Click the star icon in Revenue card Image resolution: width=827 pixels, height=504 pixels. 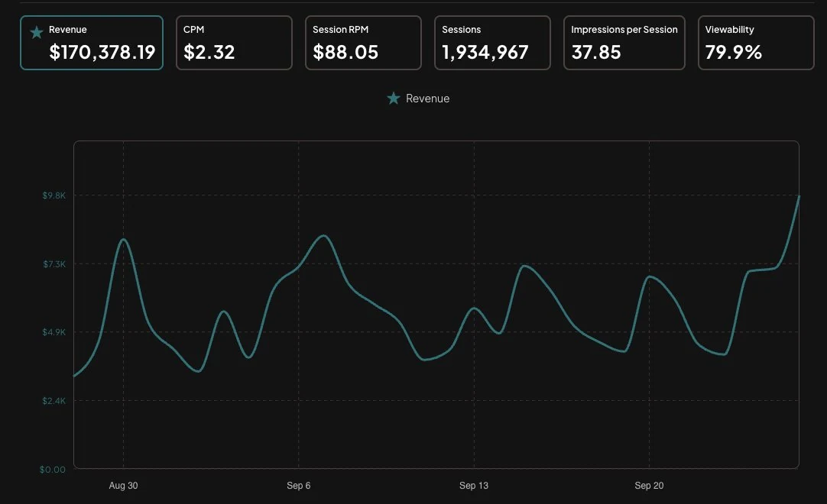click(x=37, y=33)
